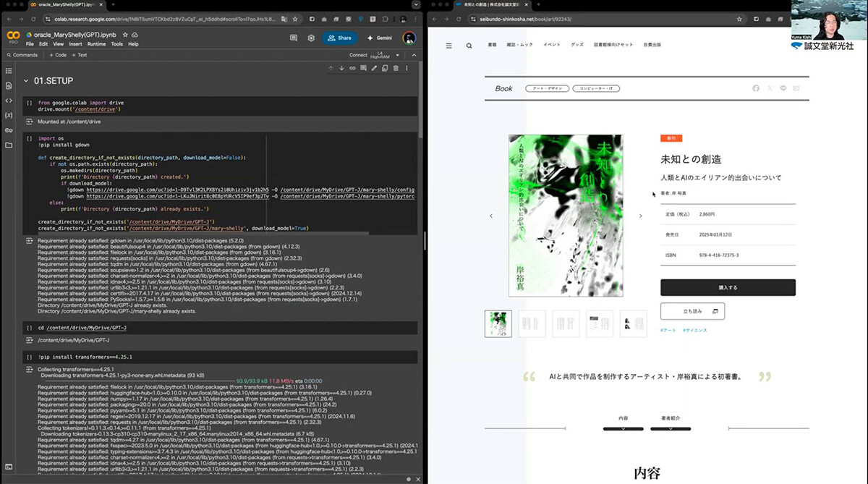
Task: Open the Colab files folder panel
Action: [x=9, y=145]
